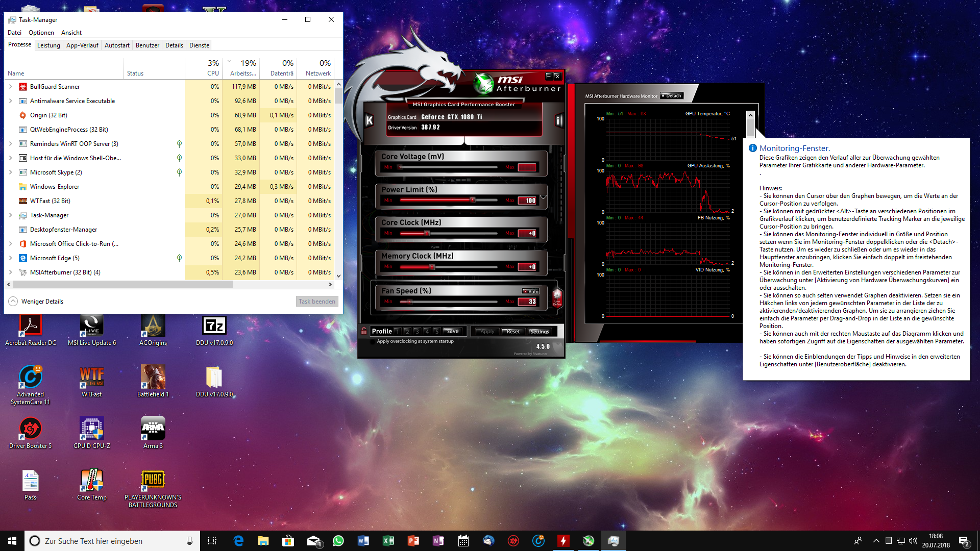The width and height of the screenshot is (980, 551).
Task: Click the User Define fan gear icon
Action: [x=557, y=296]
